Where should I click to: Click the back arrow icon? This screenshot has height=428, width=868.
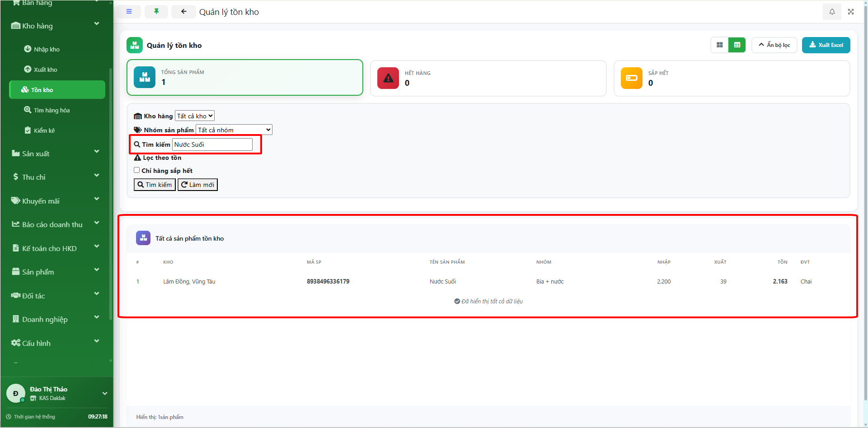[183, 12]
